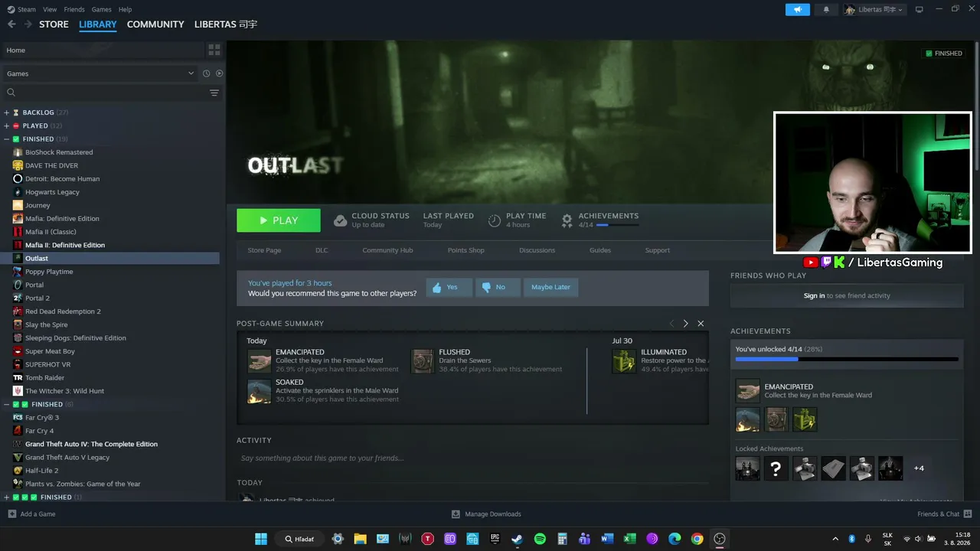Screen dimensions: 980x551
Task: Open the announcements megaphone button
Action: click(x=797, y=9)
